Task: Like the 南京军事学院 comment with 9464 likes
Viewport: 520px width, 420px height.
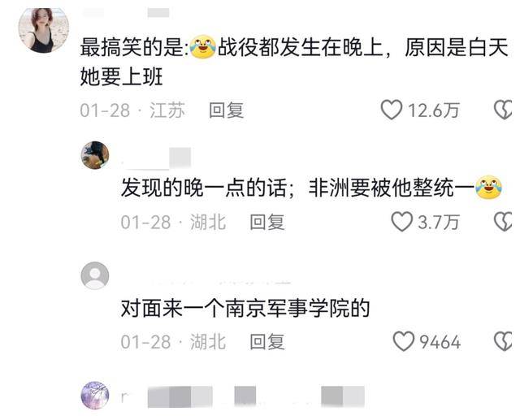Action: pos(403,341)
